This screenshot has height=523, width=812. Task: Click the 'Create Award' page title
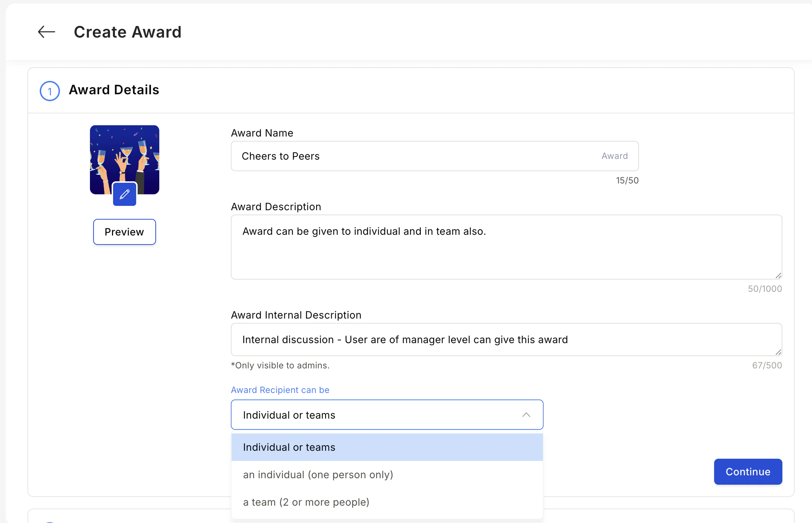pyautogui.click(x=128, y=32)
